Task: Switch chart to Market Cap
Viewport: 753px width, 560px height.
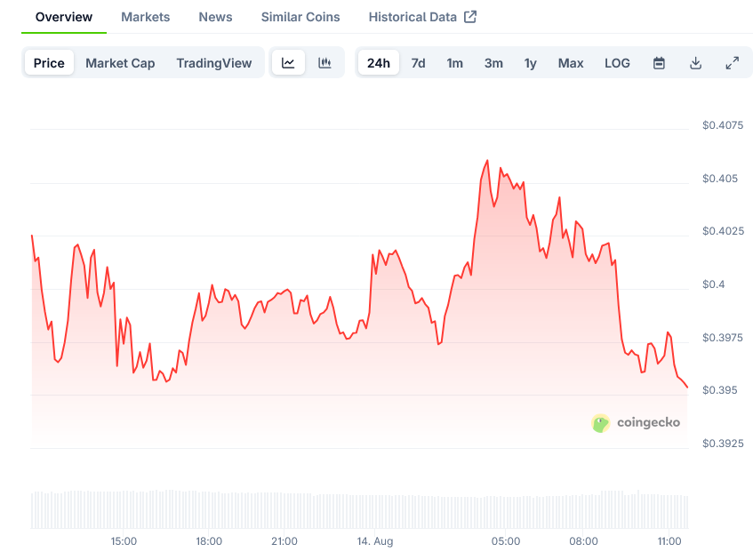Action: point(120,63)
